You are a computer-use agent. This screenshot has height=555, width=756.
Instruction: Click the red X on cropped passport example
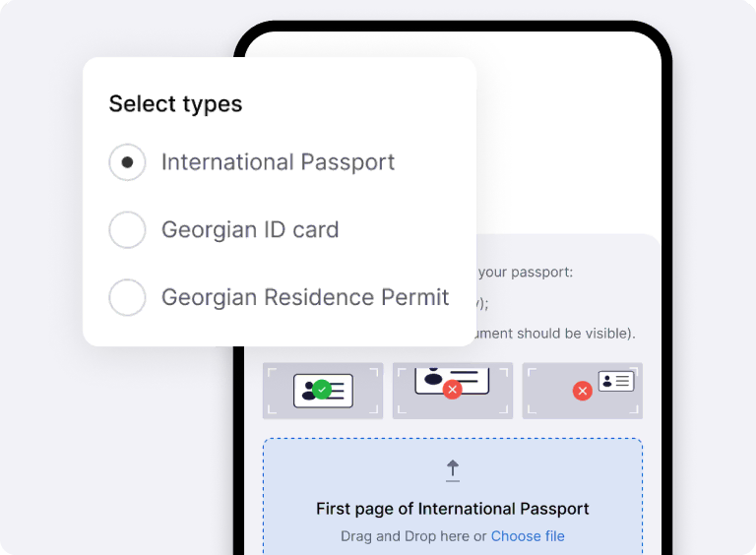coord(452,390)
